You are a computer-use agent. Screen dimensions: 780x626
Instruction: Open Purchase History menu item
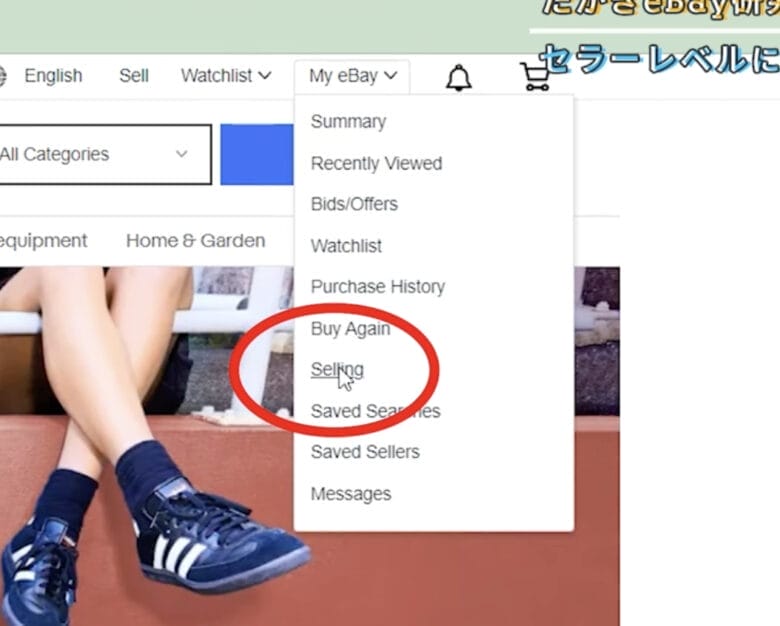click(x=377, y=287)
